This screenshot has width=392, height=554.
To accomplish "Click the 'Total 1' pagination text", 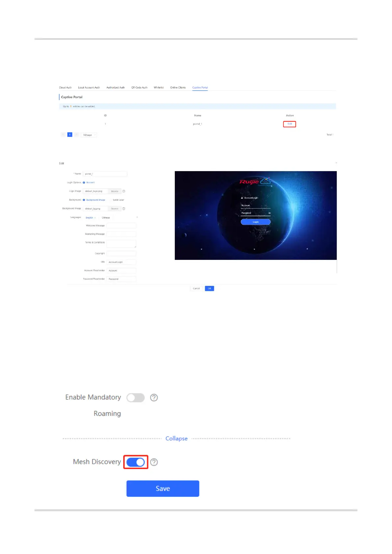I will 330,135.
